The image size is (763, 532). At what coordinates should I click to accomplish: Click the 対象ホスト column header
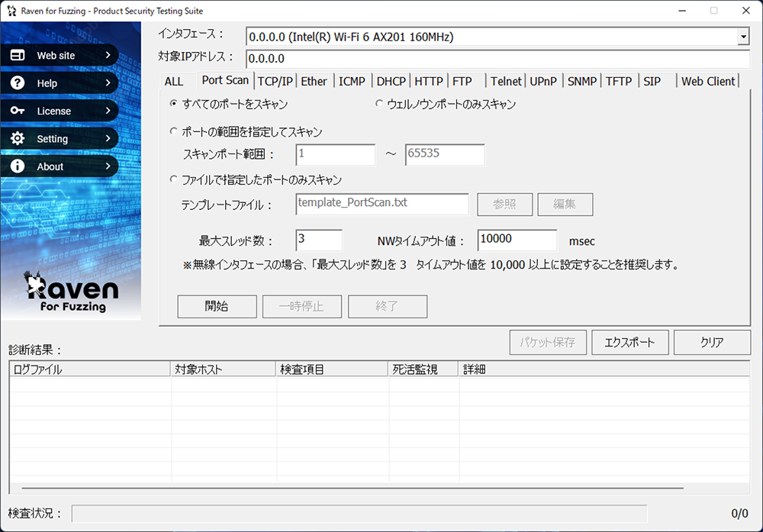point(224,369)
